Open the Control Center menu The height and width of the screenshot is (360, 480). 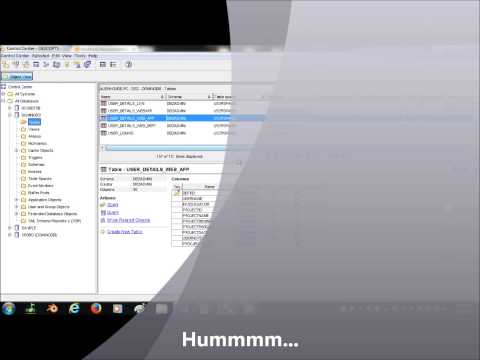pos(15,56)
